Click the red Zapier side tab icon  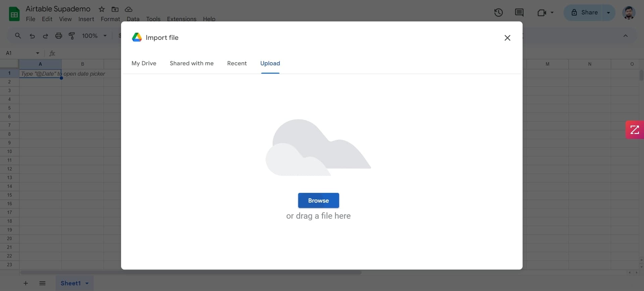point(635,130)
